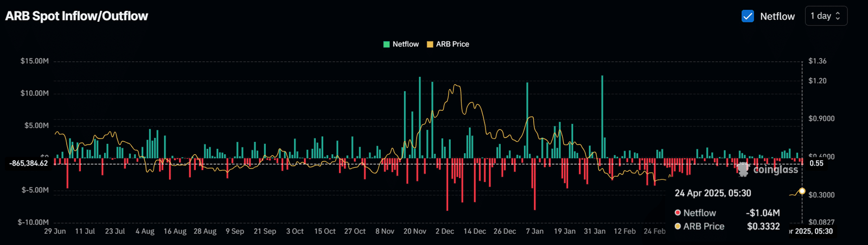Click the coinglass watermark logo icon
The height and width of the screenshot is (245, 868).
click(743, 169)
